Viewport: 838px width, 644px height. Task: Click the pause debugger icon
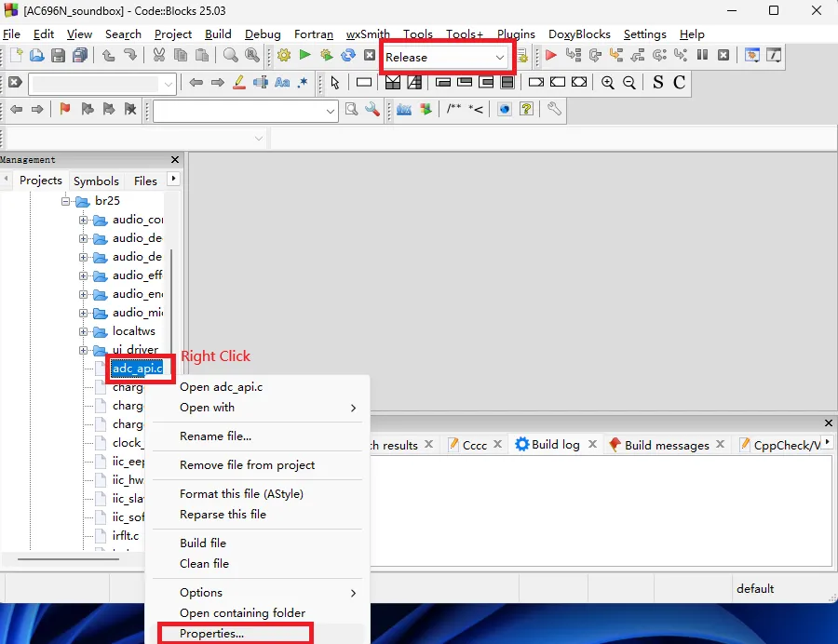click(702, 55)
